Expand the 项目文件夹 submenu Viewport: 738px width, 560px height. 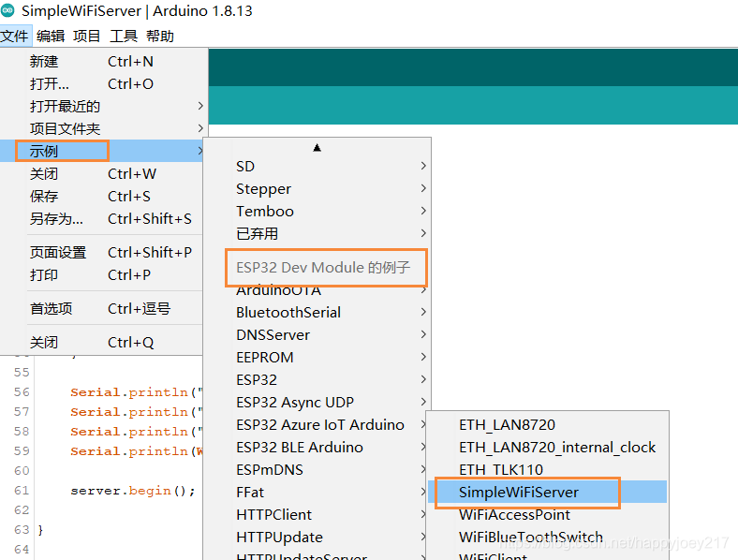[x=103, y=128]
